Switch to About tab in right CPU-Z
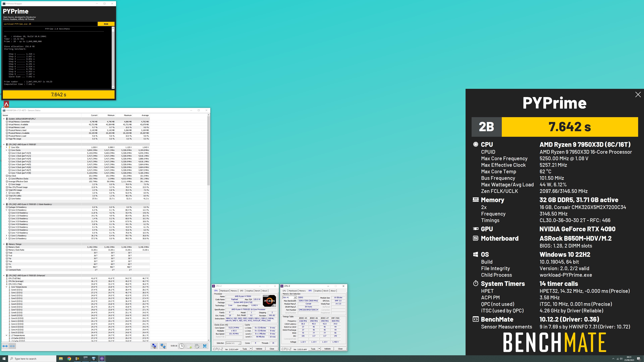The height and width of the screenshot is (362, 644). 333,291
